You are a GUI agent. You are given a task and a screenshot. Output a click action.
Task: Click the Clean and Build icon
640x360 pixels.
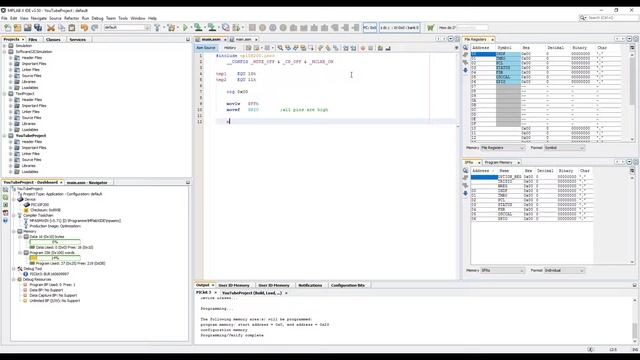coord(171,28)
